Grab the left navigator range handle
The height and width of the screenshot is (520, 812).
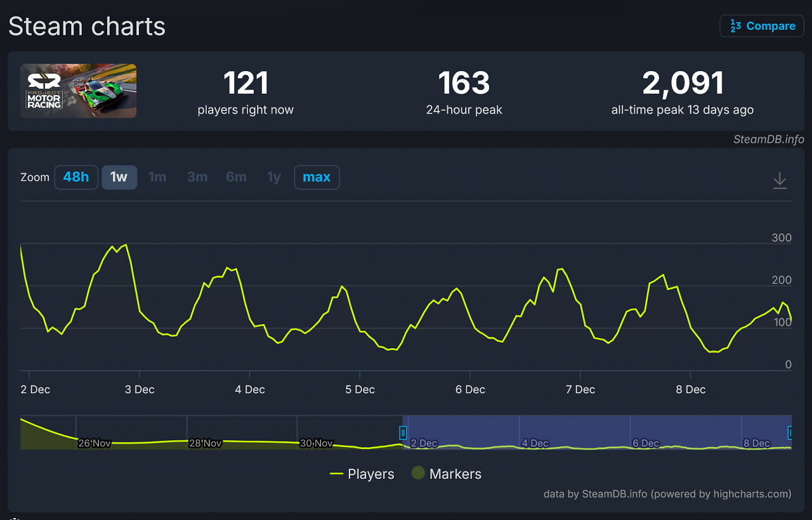point(403,432)
